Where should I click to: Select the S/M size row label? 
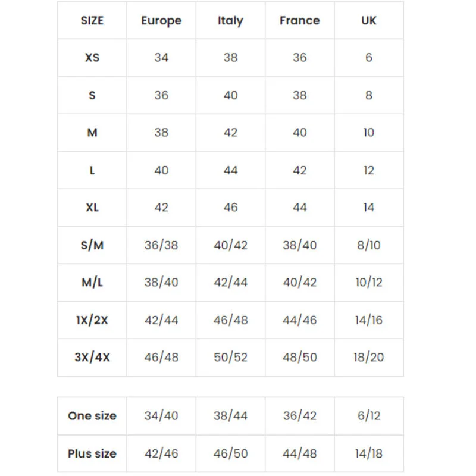click(92, 245)
